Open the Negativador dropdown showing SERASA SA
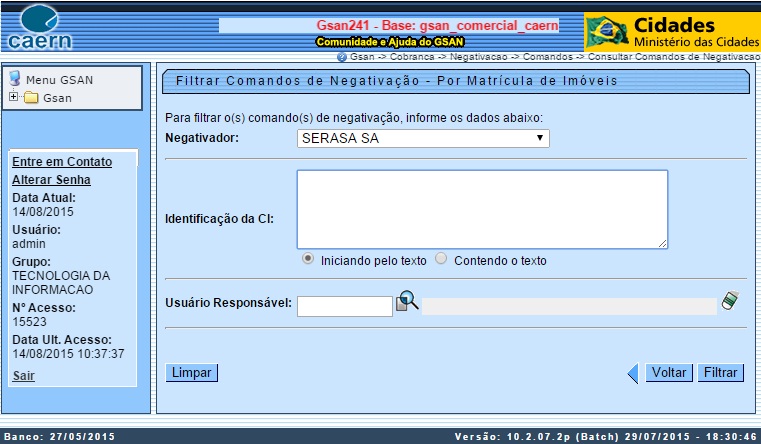The height and width of the screenshot is (444, 761). (423, 138)
